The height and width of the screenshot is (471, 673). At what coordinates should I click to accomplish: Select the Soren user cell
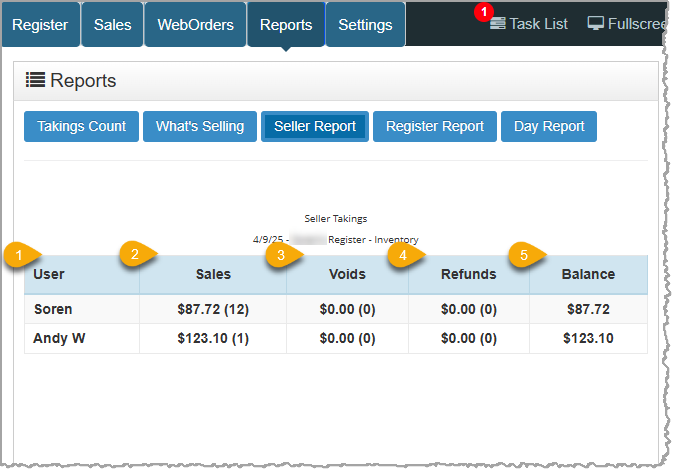tap(82, 309)
